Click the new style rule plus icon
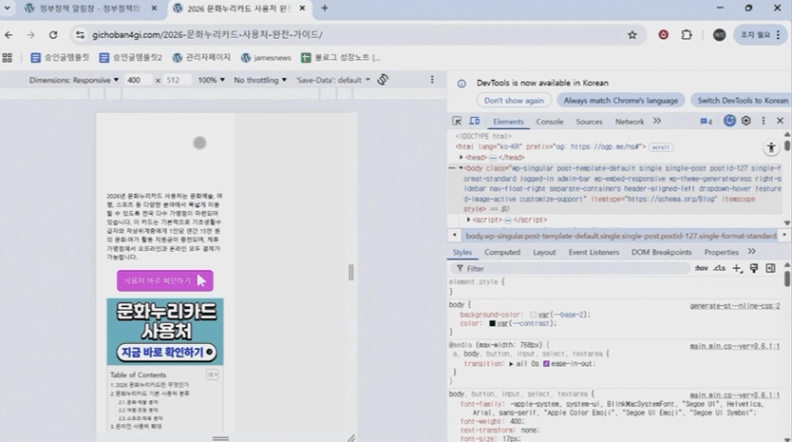Screen dimensions: 792x442 [737, 268]
